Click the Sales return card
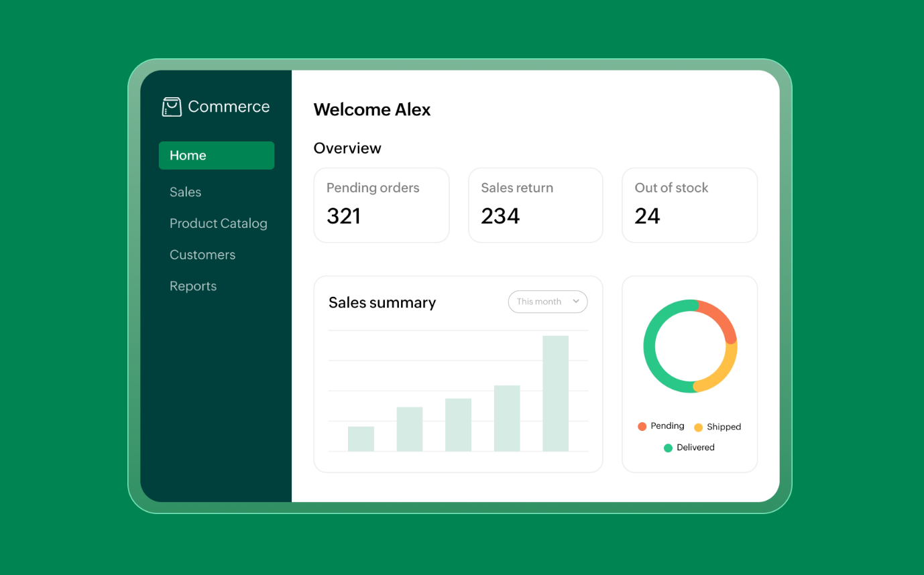Viewport: 924px width, 575px height. click(x=535, y=205)
